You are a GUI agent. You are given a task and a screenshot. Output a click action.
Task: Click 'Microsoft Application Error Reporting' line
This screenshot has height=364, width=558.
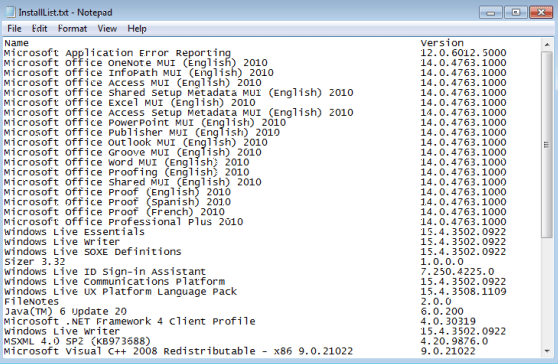(x=117, y=53)
